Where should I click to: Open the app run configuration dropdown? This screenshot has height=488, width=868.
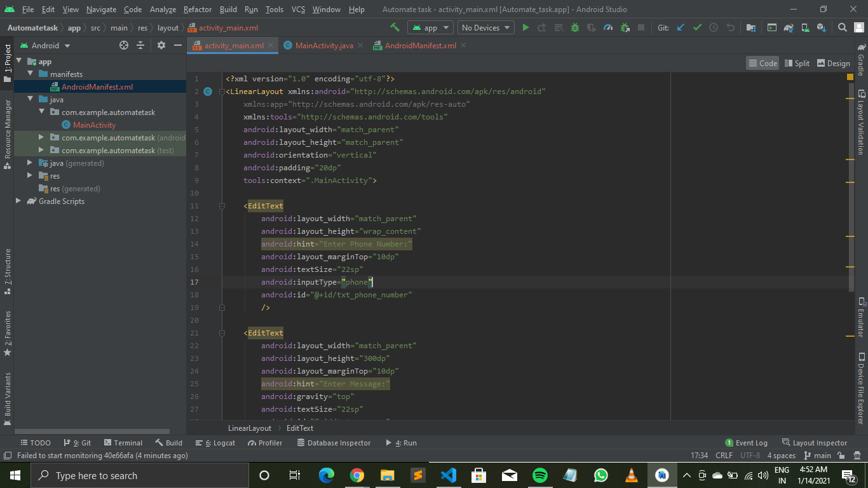coord(430,27)
